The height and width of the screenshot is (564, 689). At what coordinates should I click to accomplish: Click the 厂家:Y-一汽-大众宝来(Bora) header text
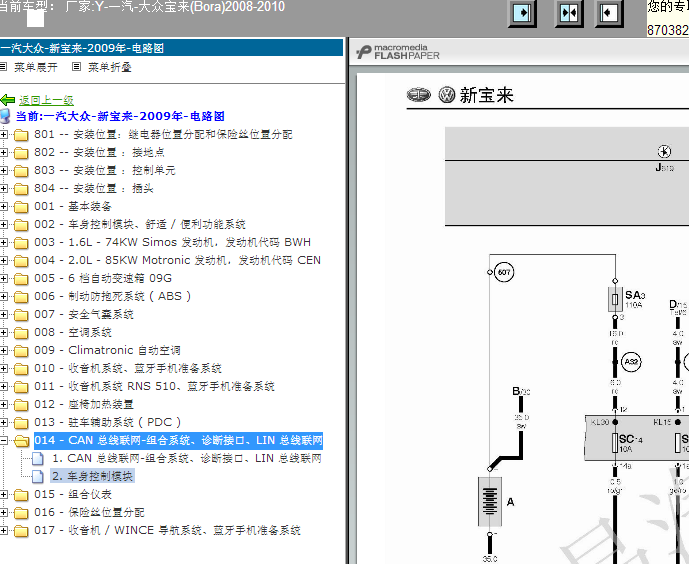point(175,7)
